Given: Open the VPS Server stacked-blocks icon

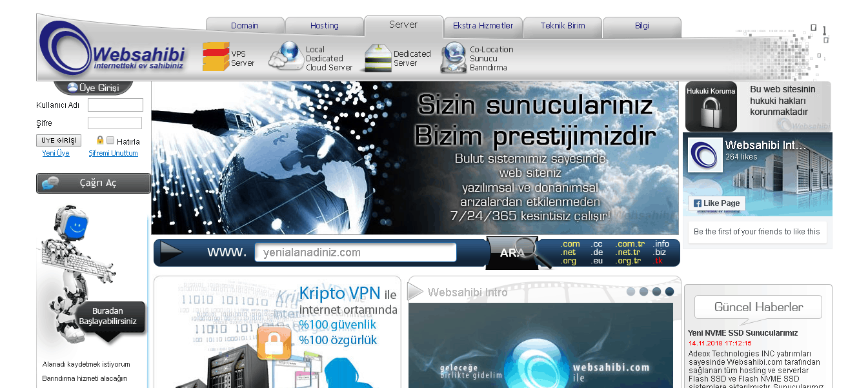Looking at the screenshot, I should 216,57.
